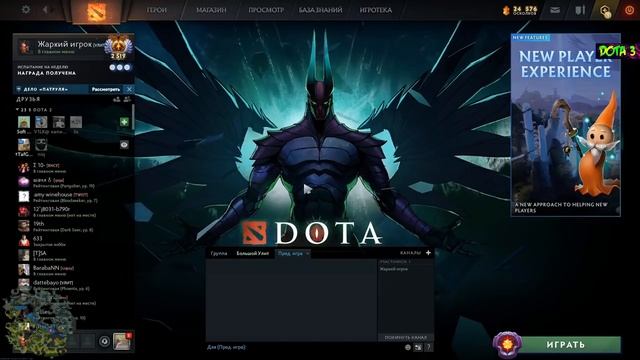Open the settings gear in top bar
Viewport: 640px width, 360px height.
26,9
